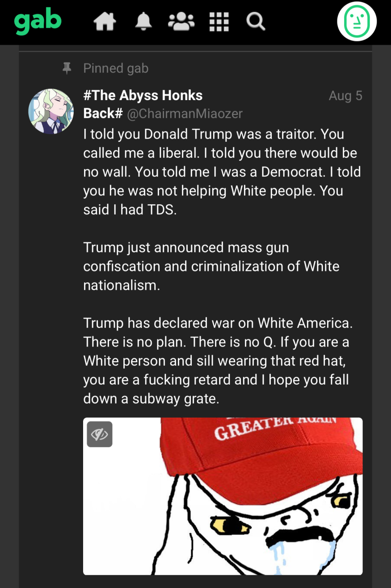Click the post's opening paragraph text
The height and width of the screenshot is (588, 391).
[222, 172]
